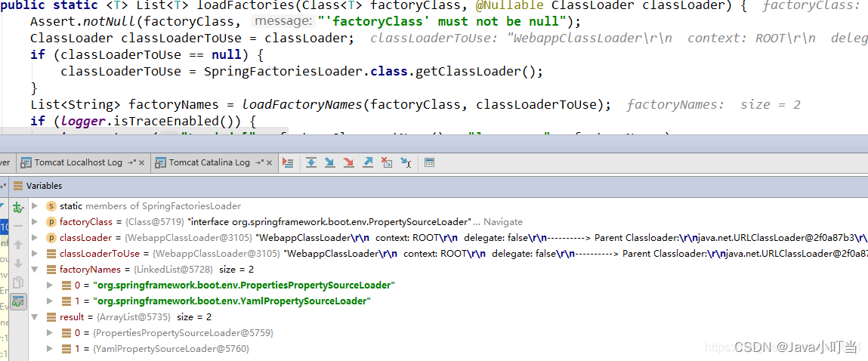Expand result element 1 YamlPropertySourceLoader@5760
Viewport: 868px width, 361px height.
click(x=51, y=350)
